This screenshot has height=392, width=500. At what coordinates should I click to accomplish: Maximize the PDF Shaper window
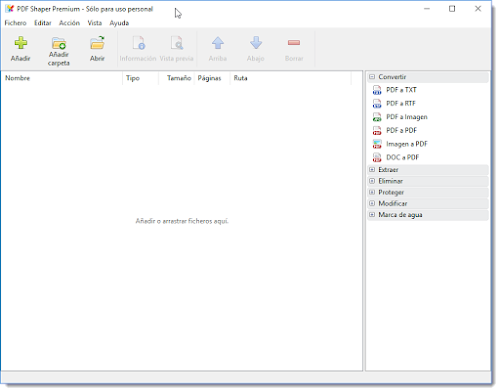tap(452, 9)
